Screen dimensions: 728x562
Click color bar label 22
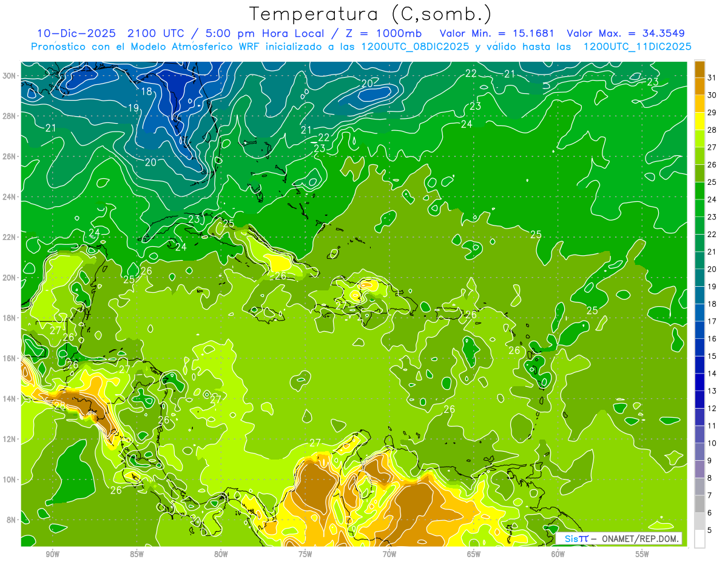712,234
